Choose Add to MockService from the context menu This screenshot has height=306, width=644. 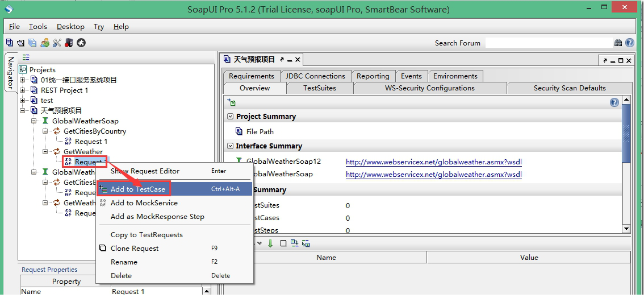[x=174, y=202]
